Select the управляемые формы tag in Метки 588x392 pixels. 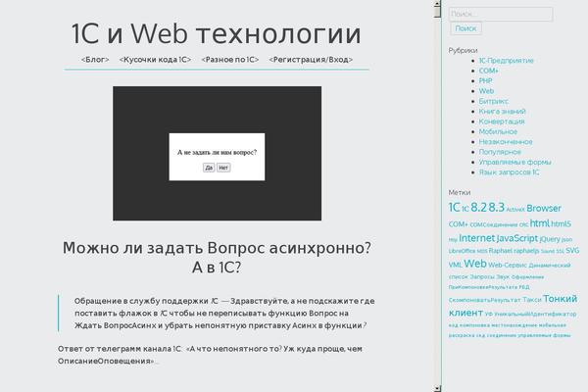[544, 335]
